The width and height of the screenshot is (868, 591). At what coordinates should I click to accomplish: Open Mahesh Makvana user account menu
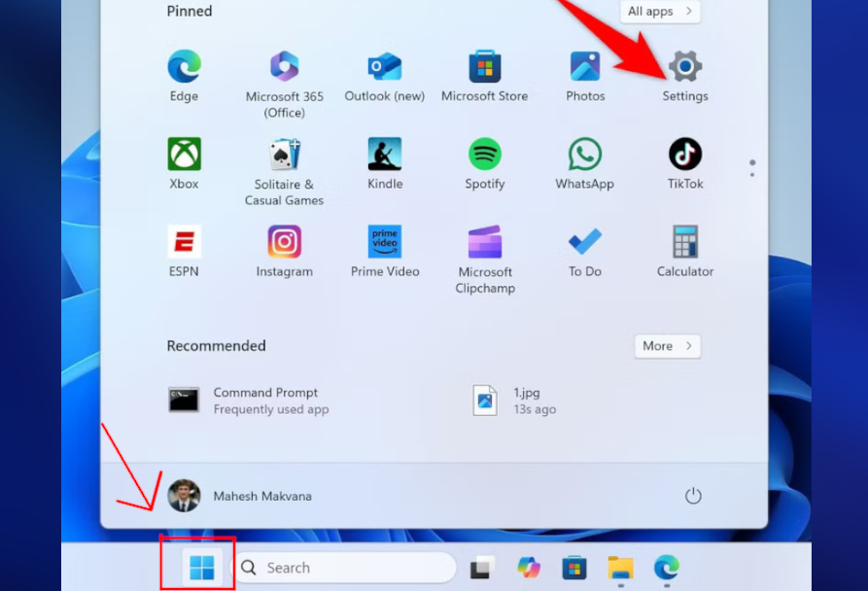click(x=239, y=496)
